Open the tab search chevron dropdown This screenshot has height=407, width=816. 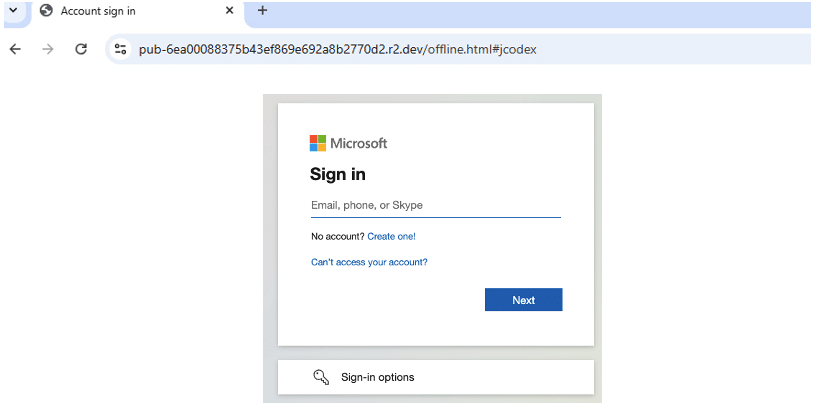[x=14, y=10]
